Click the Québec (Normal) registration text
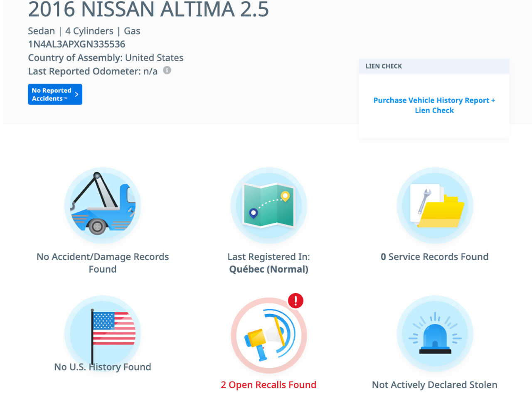The height and width of the screenshot is (399, 532). tap(268, 269)
